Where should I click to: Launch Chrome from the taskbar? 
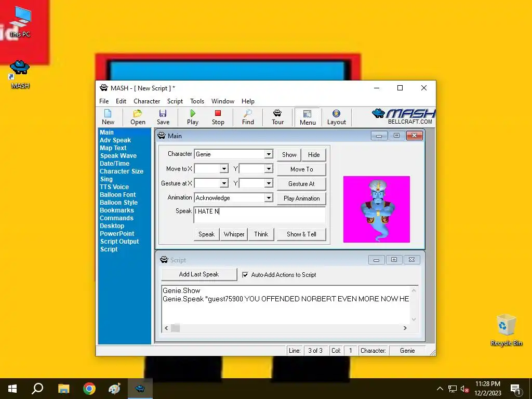pos(89,389)
